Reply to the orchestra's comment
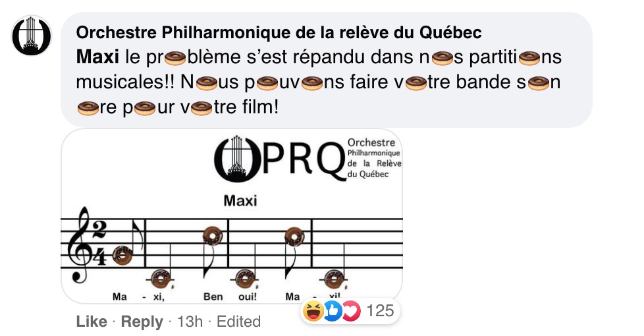 tap(142, 322)
